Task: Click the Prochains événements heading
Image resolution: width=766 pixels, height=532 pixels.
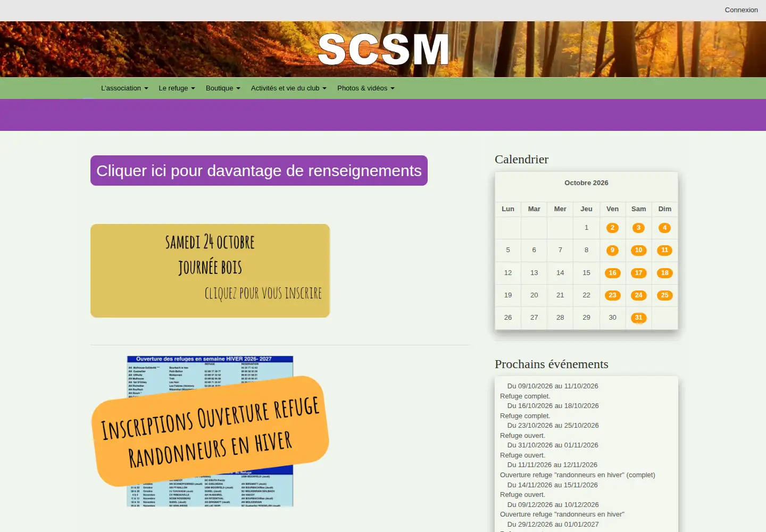Action: click(552, 364)
